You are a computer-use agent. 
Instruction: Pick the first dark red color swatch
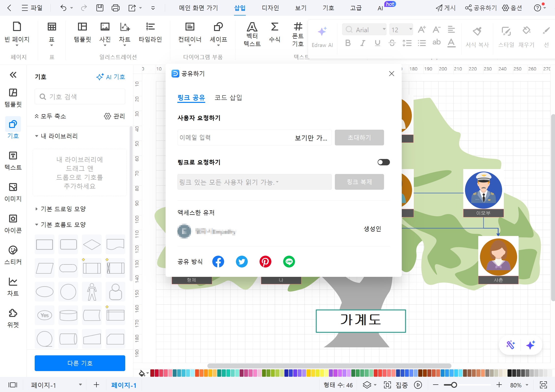click(x=152, y=373)
